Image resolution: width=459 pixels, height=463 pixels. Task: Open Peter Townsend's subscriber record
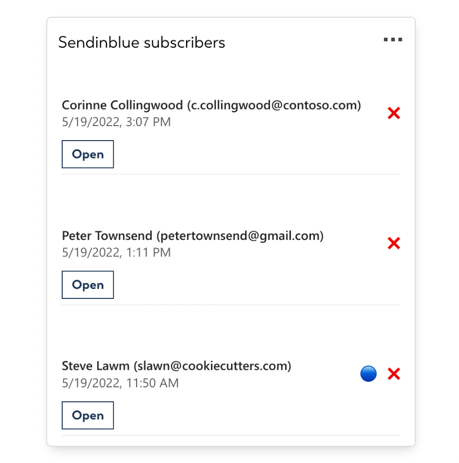[88, 285]
